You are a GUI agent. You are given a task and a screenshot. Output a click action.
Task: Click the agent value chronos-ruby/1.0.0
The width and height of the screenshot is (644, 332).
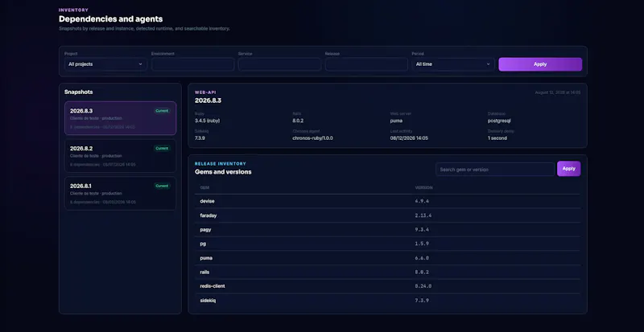point(312,138)
